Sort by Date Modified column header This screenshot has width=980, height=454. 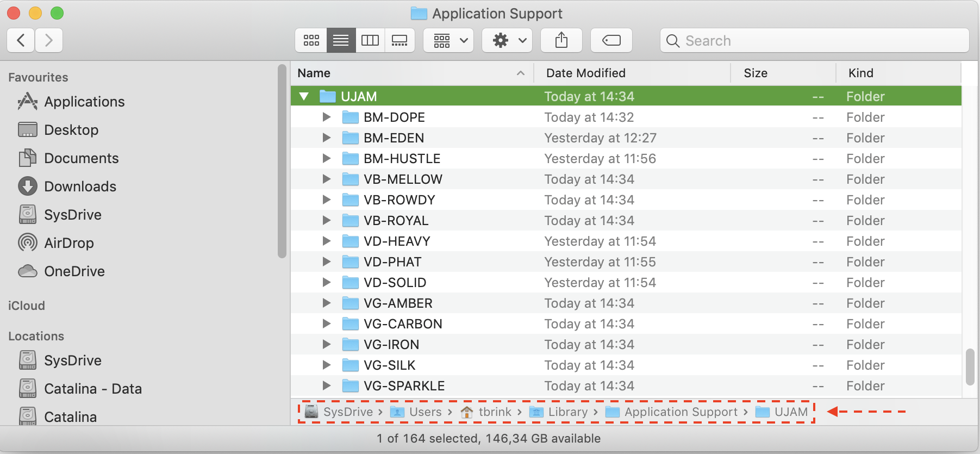tap(632, 73)
